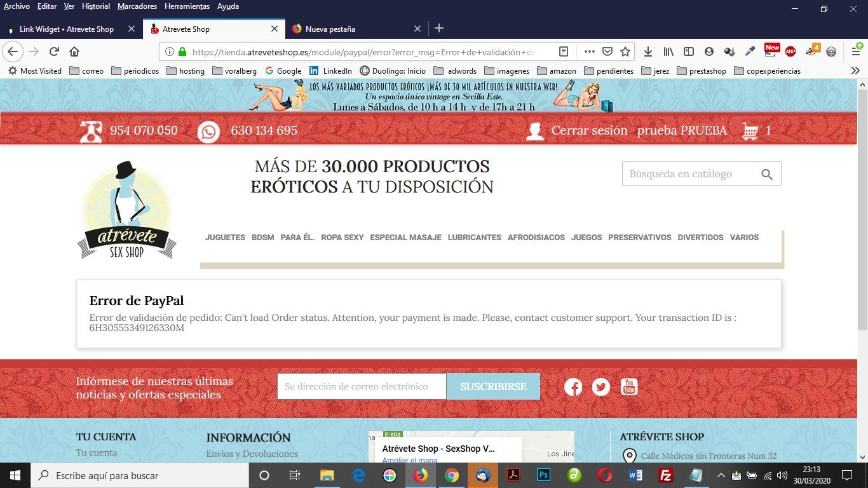Open the PRESERVATIVOS category
868x488 pixels.
pyautogui.click(x=640, y=238)
